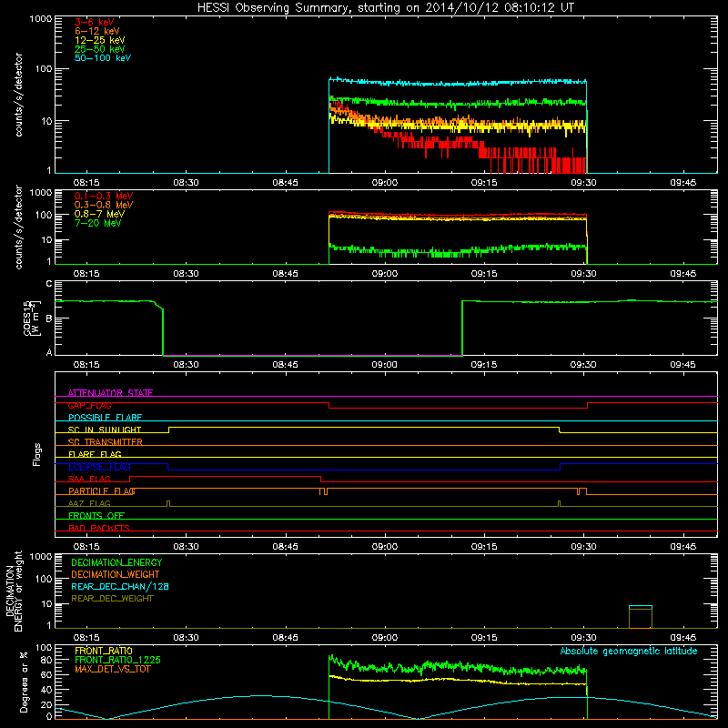Click the MAX_DET_VS_TOT legend label
The height and width of the screenshot is (728, 728).
112,669
